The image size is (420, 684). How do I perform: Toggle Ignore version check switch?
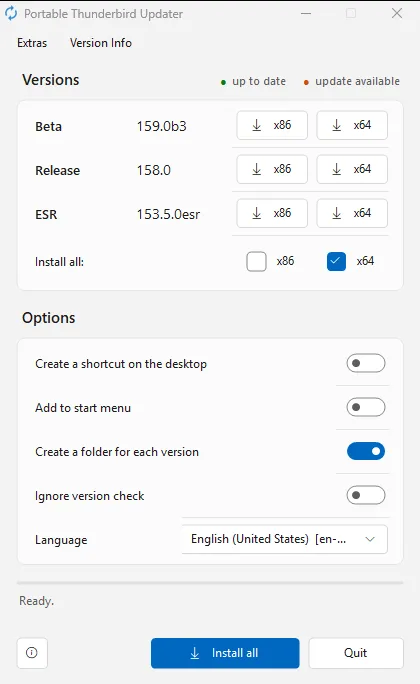click(x=366, y=496)
